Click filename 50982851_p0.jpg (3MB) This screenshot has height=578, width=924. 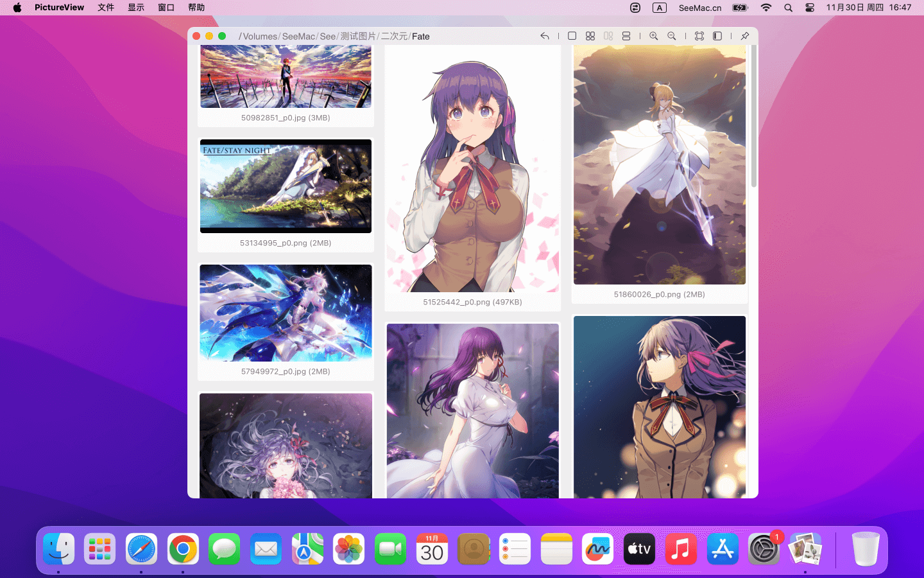click(x=286, y=118)
